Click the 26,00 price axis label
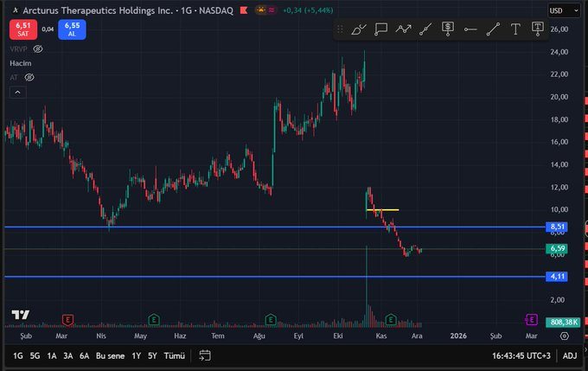The height and width of the screenshot is (371, 588). pos(559,29)
